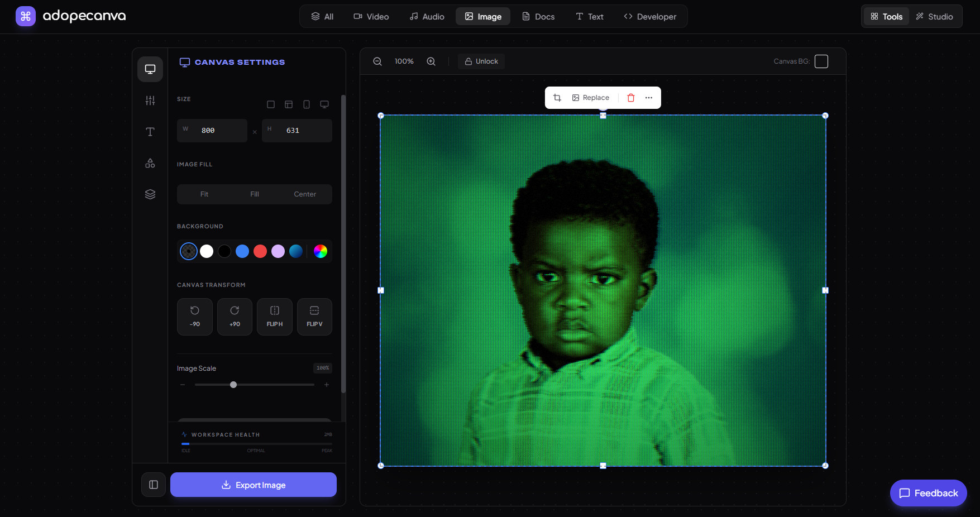Viewport: 980px width, 517px height.
Task: Open the adjustments panel in the left sidebar
Action: click(x=150, y=100)
